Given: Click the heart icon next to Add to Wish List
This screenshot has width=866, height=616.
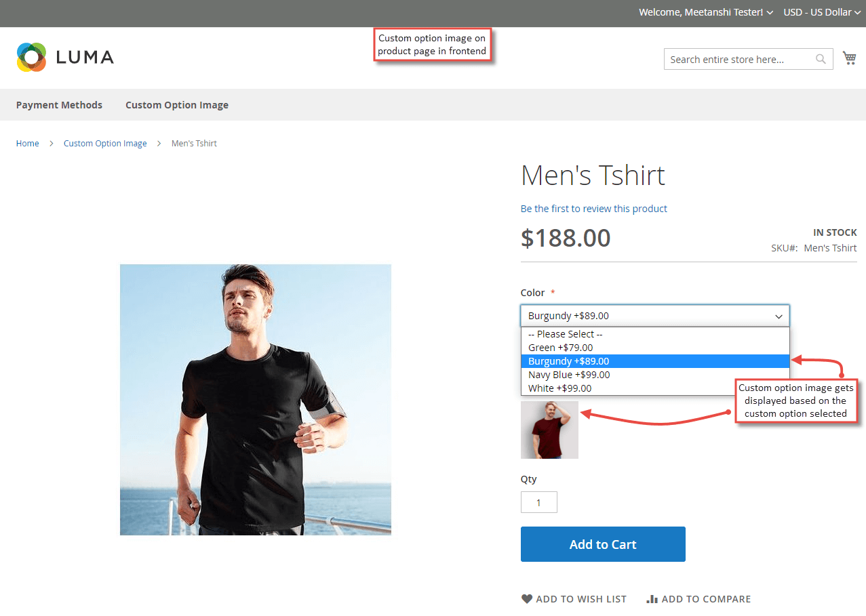Looking at the screenshot, I should point(527,598).
